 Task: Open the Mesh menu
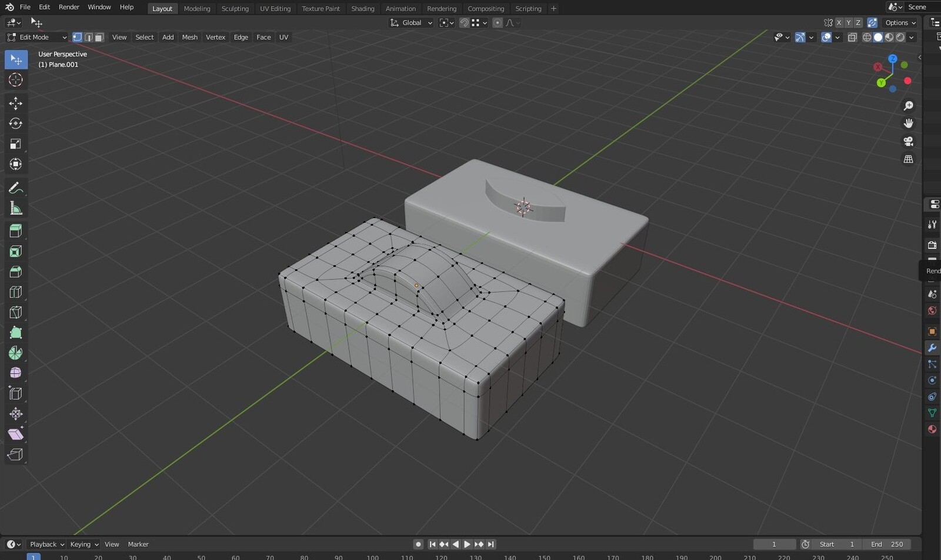click(x=189, y=37)
